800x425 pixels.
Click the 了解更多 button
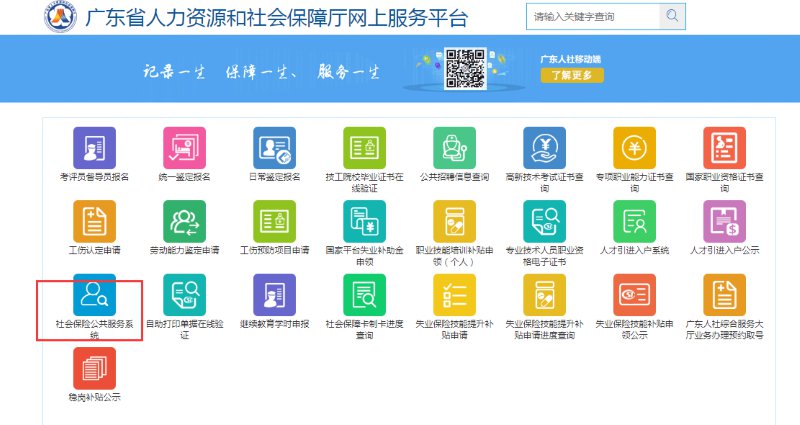tap(571, 75)
